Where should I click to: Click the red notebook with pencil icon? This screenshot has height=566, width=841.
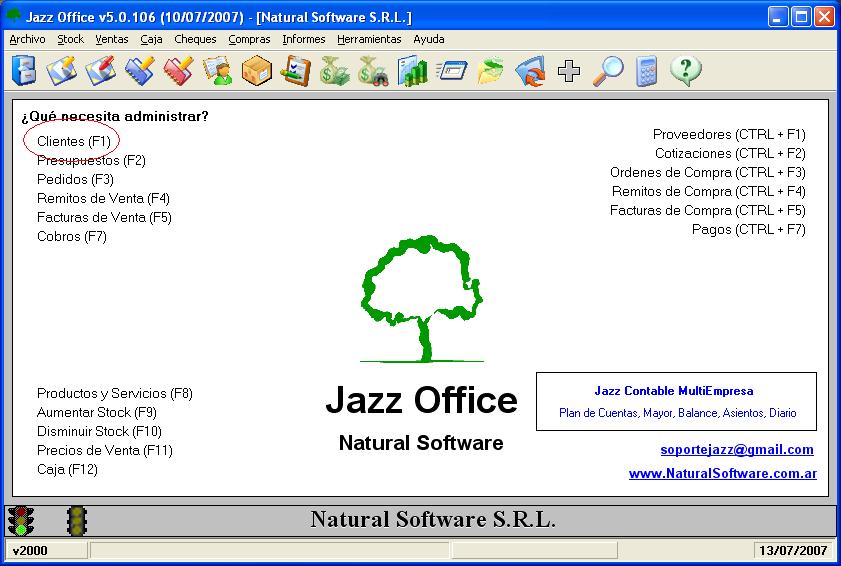click(179, 70)
